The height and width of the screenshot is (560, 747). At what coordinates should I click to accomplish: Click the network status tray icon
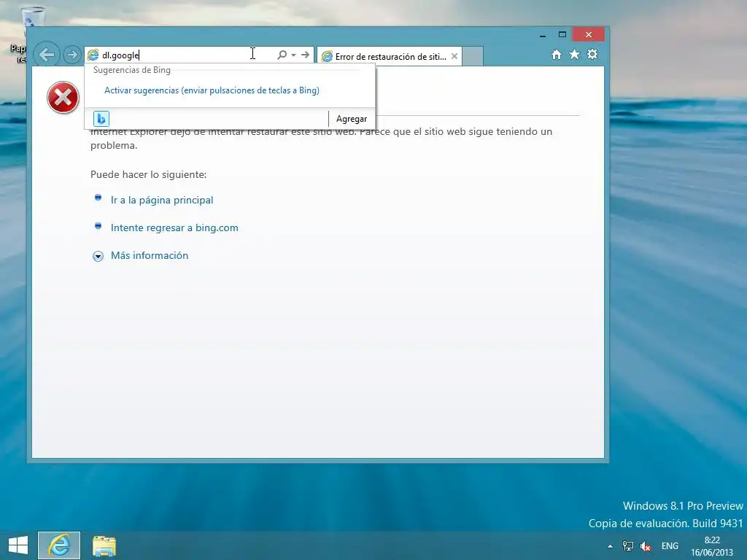[x=628, y=546]
